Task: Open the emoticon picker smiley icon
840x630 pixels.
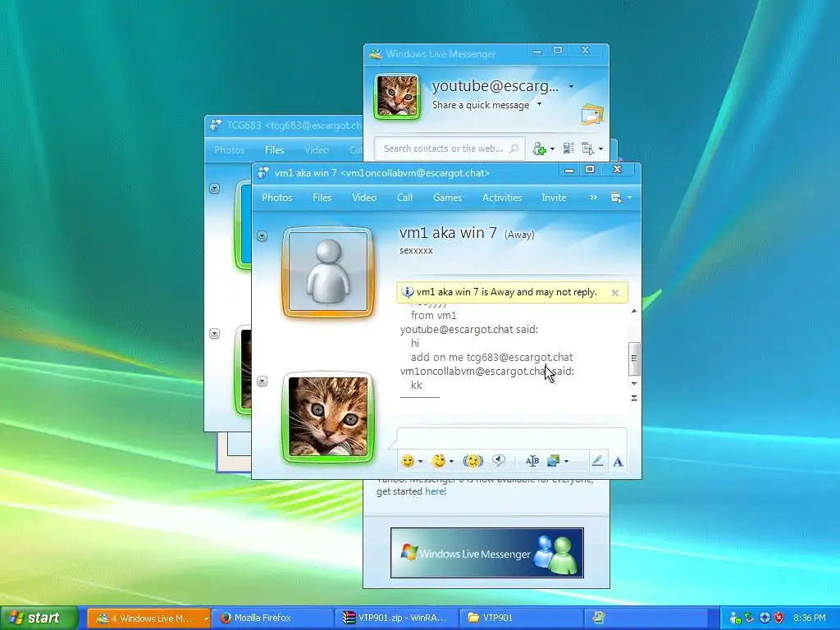Action: [408, 461]
